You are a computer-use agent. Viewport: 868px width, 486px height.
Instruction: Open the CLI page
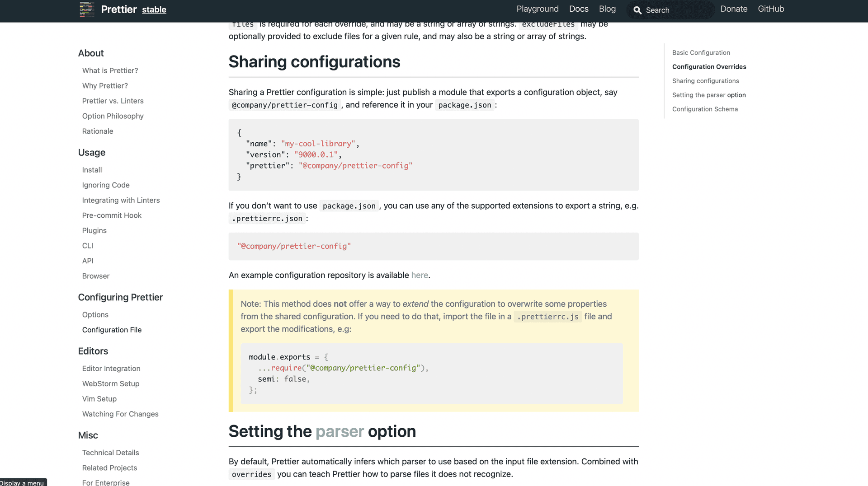tap(87, 246)
